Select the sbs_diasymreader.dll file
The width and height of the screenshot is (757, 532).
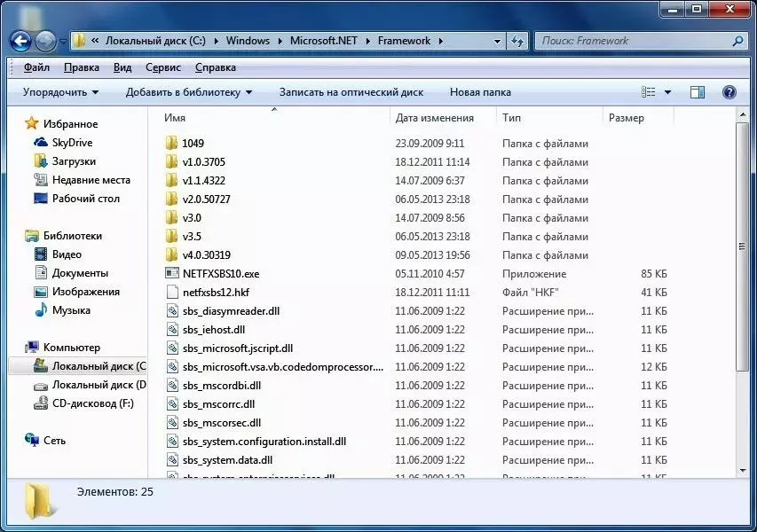click(x=223, y=311)
